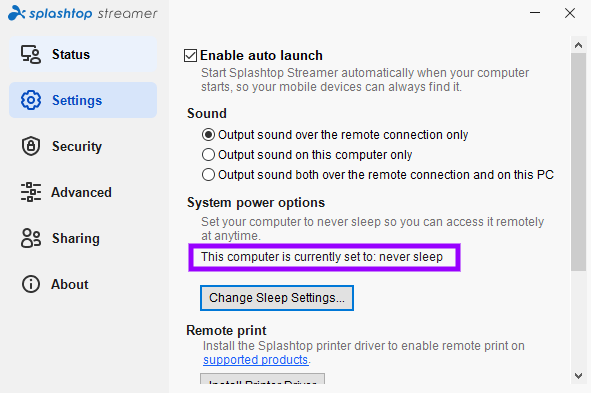Click the scrollbar down arrow
Image resolution: width=591 pixels, height=393 pixels.
[x=578, y=375]
